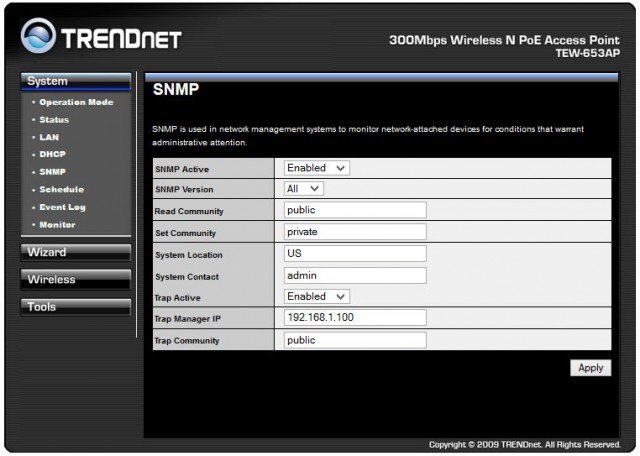Expand the System menu section
The width and height of the screenshot is (640, 456).
click(75, 82)
